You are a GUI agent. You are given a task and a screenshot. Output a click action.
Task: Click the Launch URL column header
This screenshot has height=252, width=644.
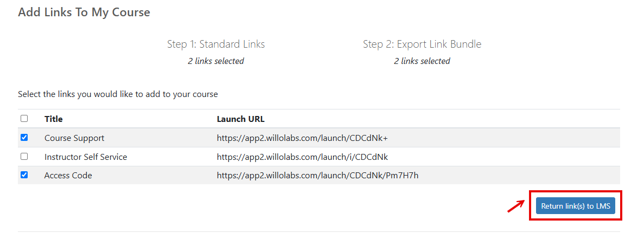[x=241, y=119]
